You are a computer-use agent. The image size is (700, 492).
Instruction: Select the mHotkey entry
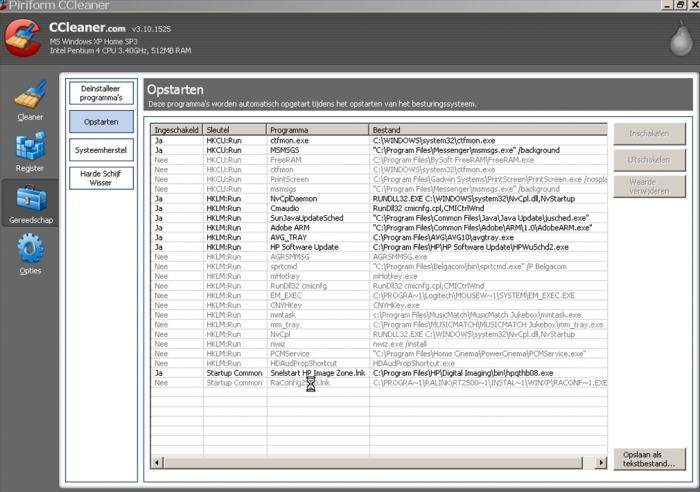tap(379, 276)
